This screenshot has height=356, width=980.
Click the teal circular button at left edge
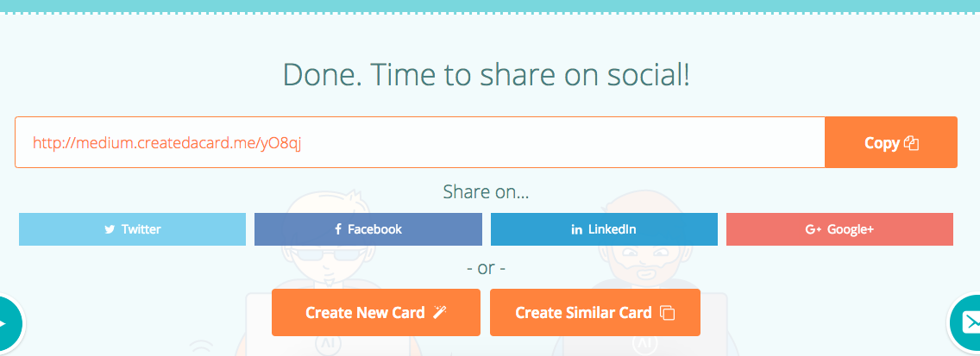click(7, 323)
